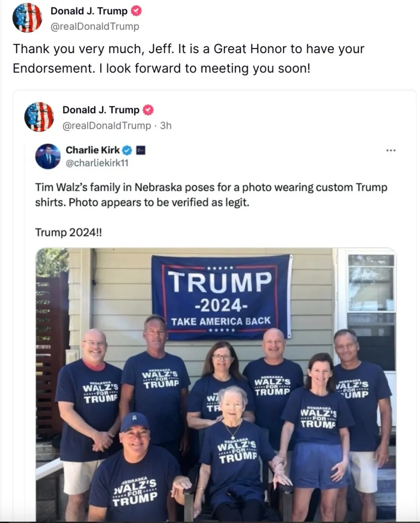
Task: Click Charlie Kirk's profile picture
Action: [48, 156]
